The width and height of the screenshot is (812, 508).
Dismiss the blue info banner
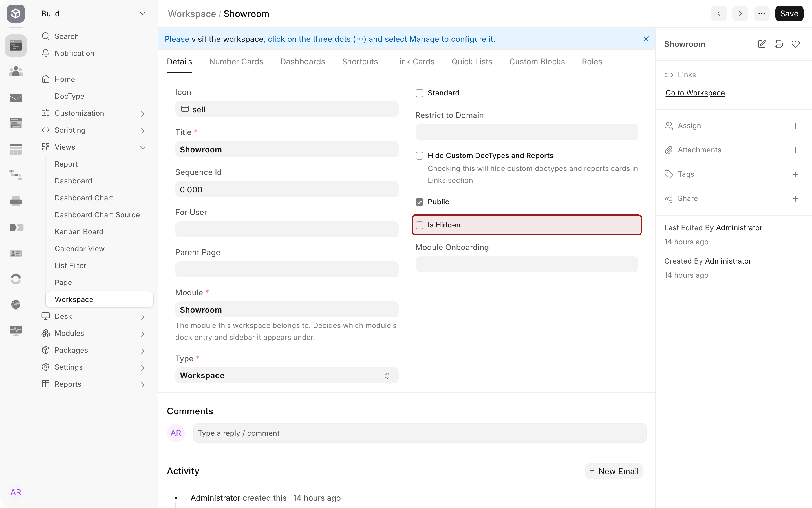[x=646, y=39]
